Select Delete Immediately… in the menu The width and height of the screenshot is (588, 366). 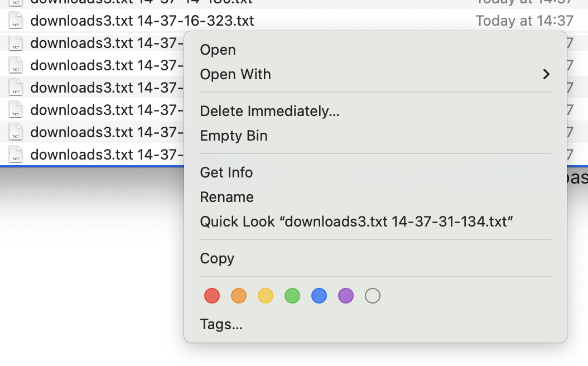tap(269, 111)
